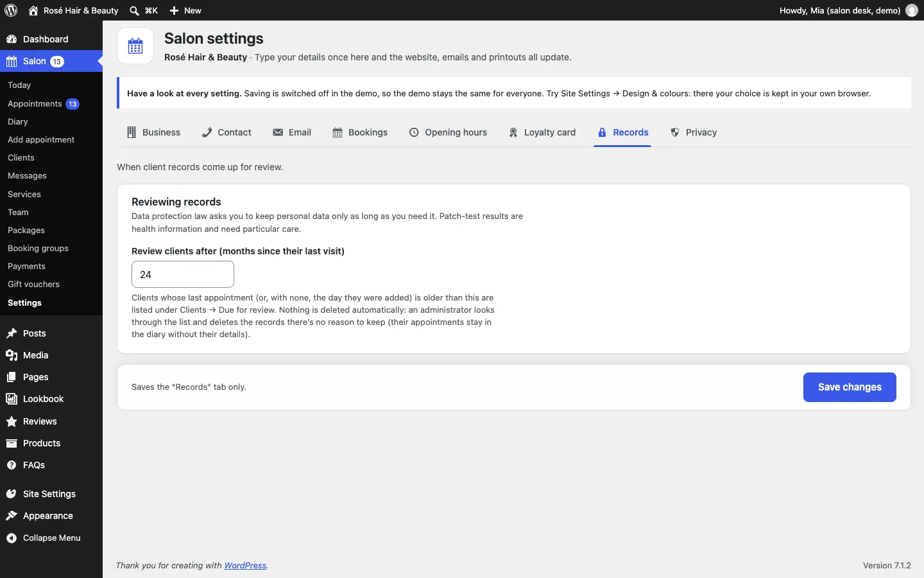Select the Opening hours tab

point(448,132)
